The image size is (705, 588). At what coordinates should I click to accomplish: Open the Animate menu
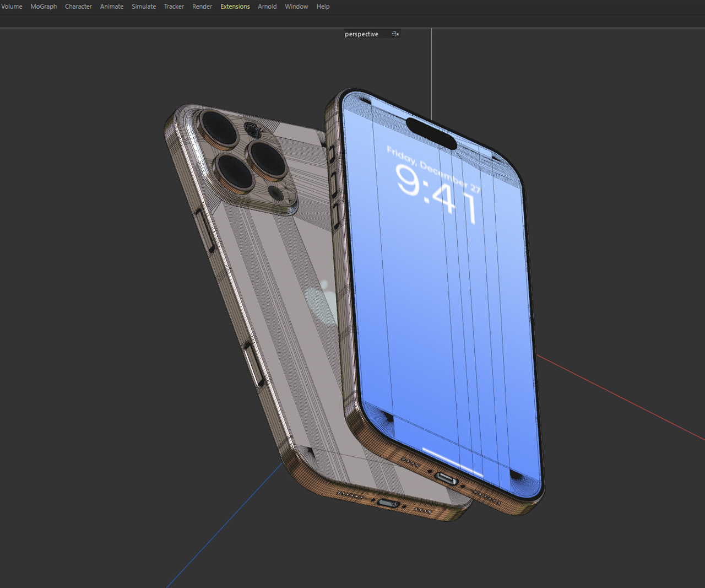(x=111, y=6)
